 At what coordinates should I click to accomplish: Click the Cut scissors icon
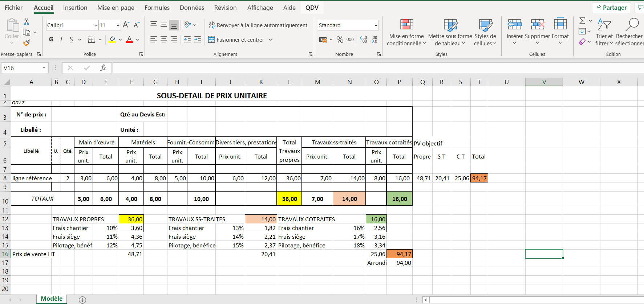coord(27,22)
